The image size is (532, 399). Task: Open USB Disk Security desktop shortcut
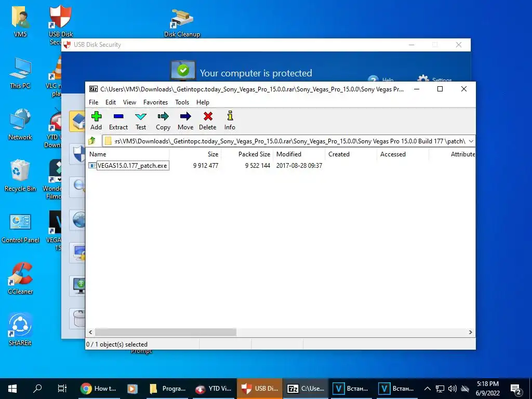click(60, 24)
